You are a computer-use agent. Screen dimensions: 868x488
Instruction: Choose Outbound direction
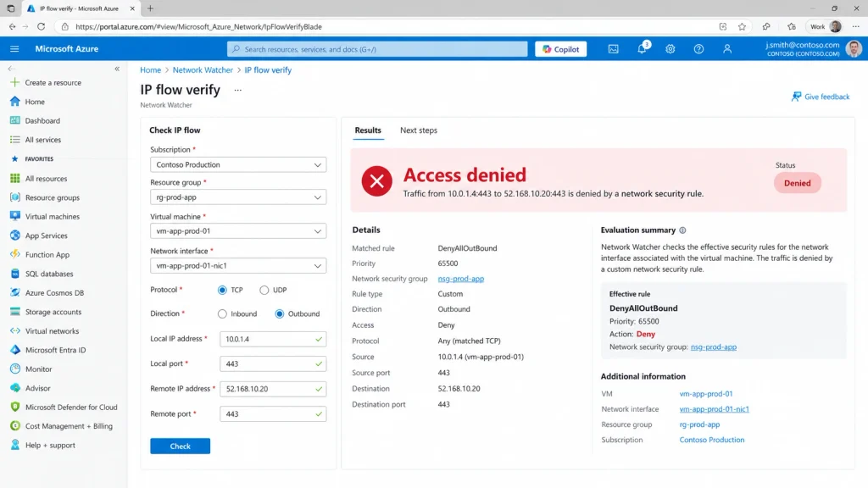(280, 313)
